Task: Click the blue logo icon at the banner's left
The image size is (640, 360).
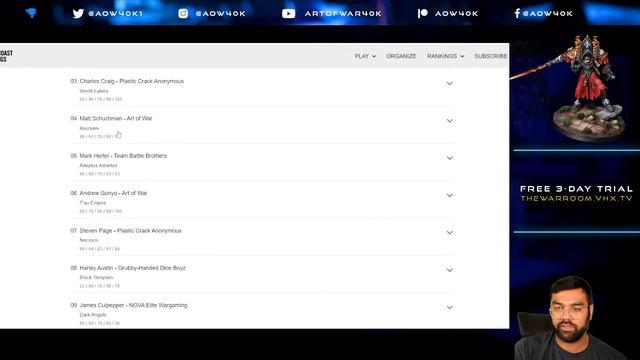Action: tap(31, 13)
